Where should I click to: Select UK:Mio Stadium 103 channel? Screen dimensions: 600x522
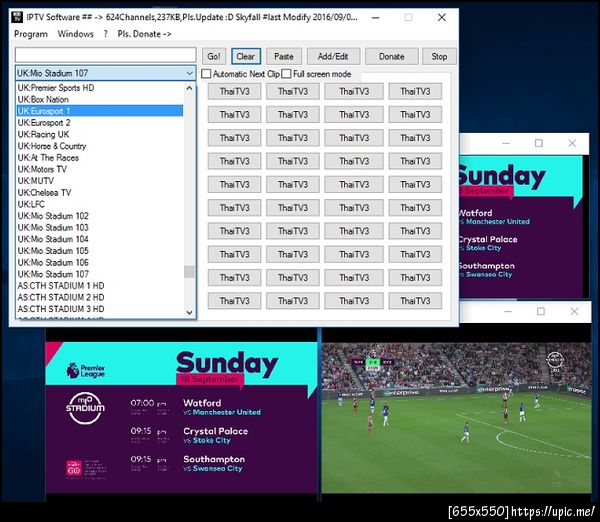pos(100,228)
